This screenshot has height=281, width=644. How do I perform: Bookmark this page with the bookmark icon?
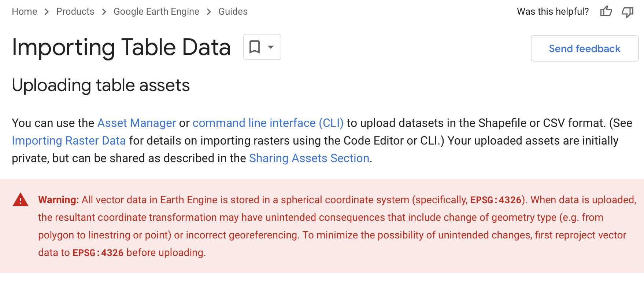[x=255, y=47]
